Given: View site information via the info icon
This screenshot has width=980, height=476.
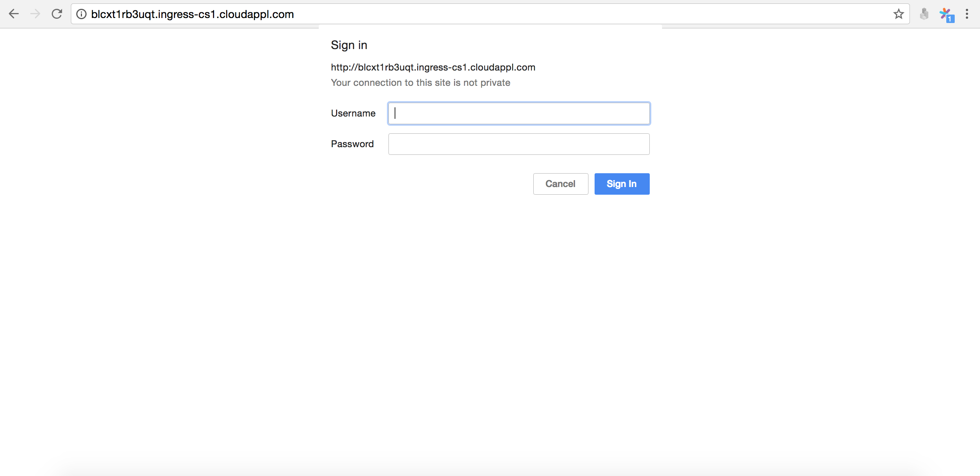Looking at the screenshot, I should click(81, 14).
